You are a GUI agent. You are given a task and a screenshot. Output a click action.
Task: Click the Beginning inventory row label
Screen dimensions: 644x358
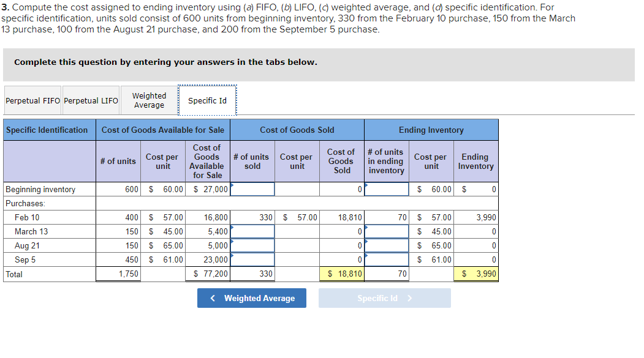tap(37, 189)
